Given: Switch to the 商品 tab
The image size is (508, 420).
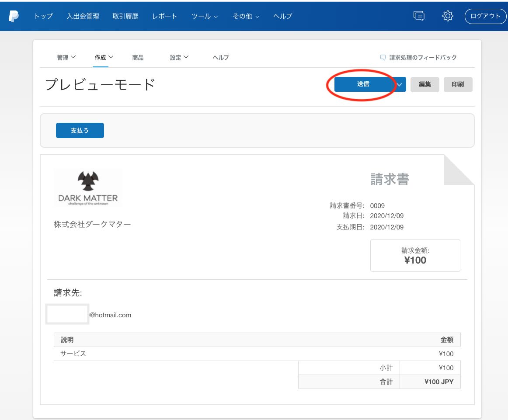Looking at the screenshot, I should point(138,58).
